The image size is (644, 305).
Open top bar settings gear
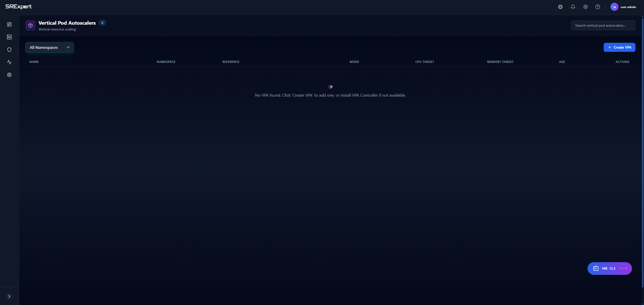[x=585, y=7]
